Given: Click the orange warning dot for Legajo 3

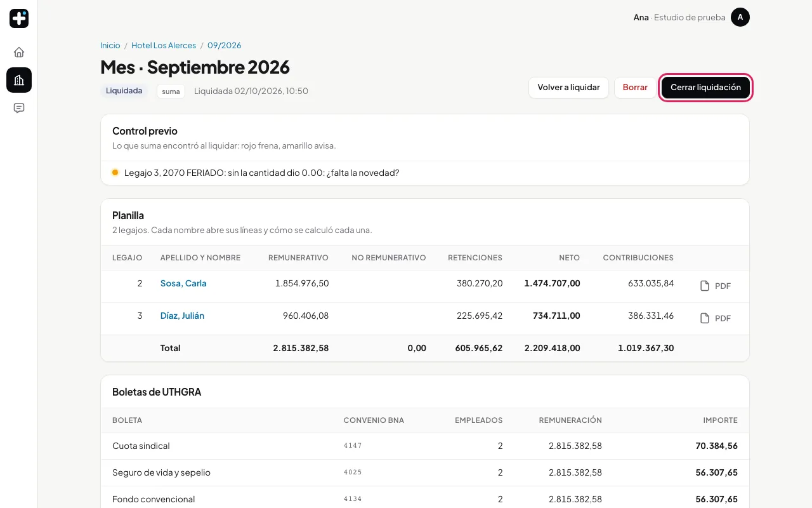Looking at the screenshot, I should (x=115, y=172).
